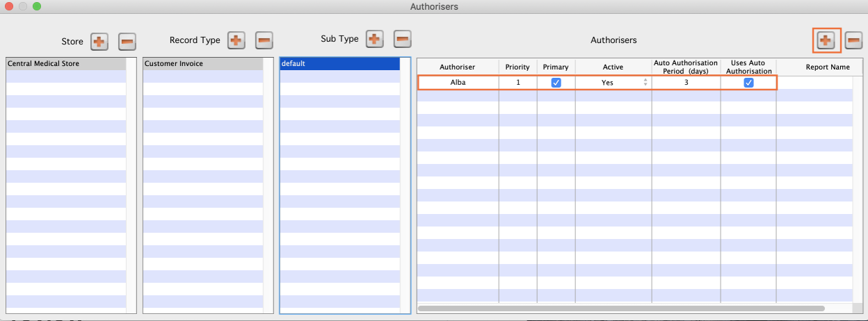
Task: Remove Record Type using minus icon
Action: point(264,40)
